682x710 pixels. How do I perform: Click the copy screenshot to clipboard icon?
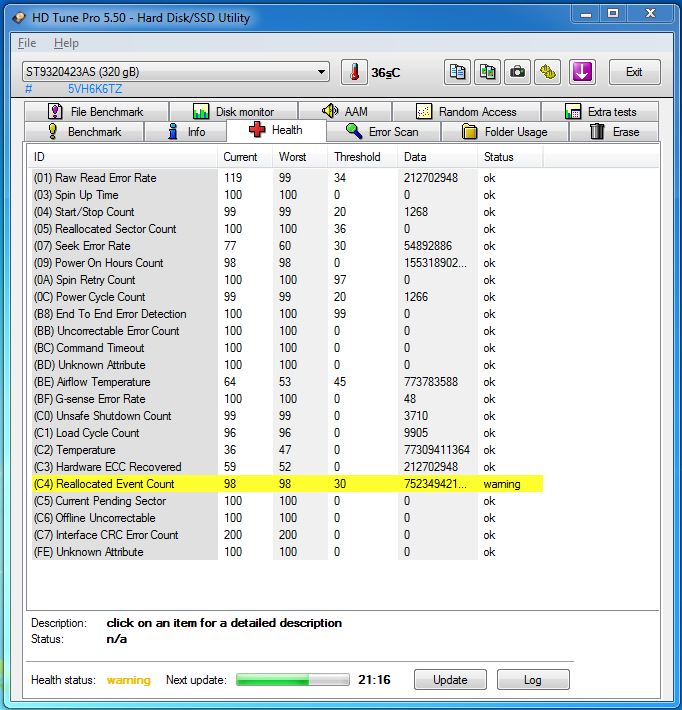[487, 72]
